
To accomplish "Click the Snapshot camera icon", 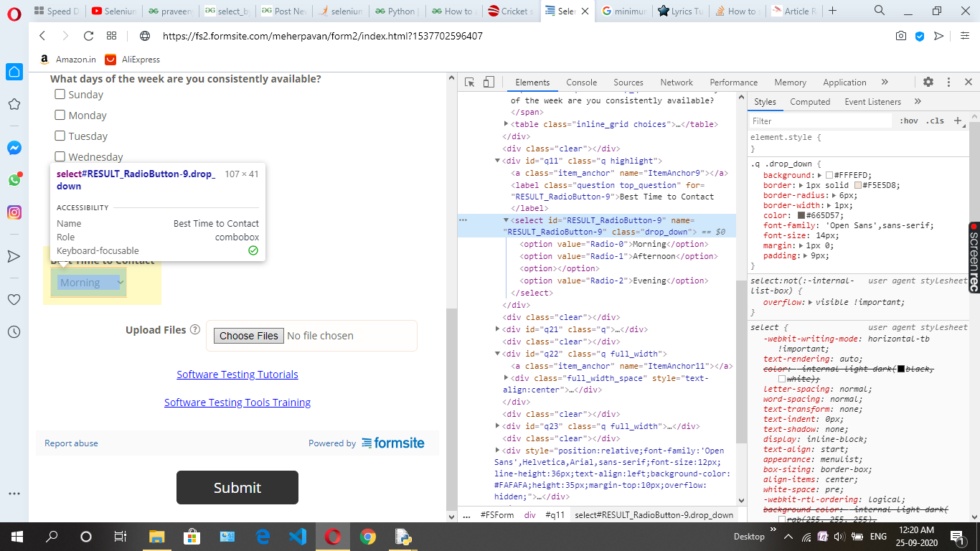I will 901,36.
